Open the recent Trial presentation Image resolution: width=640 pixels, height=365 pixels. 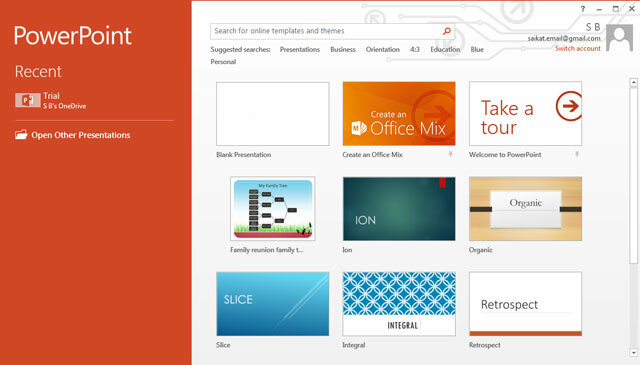(x=94, y=100)
